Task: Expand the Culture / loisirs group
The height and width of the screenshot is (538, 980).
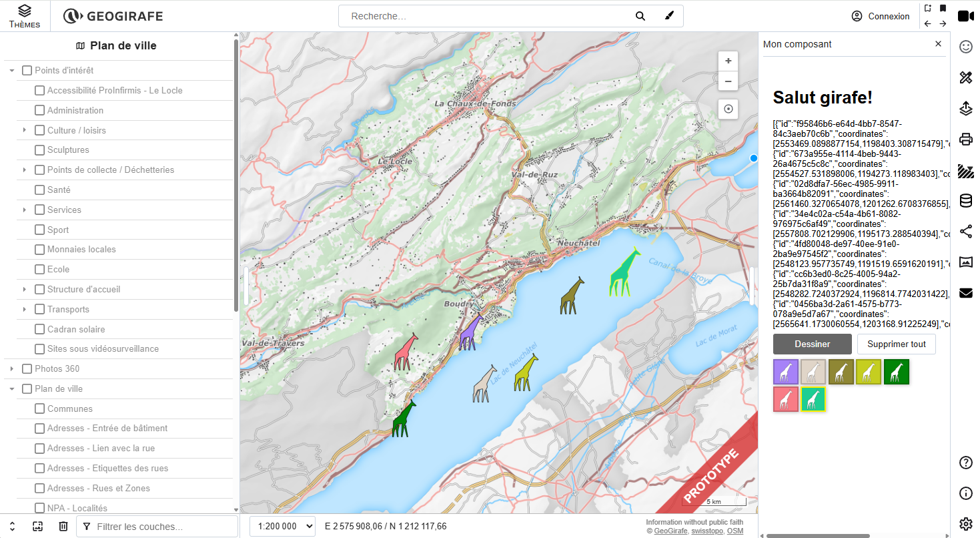Action: (x=24, y=130)
